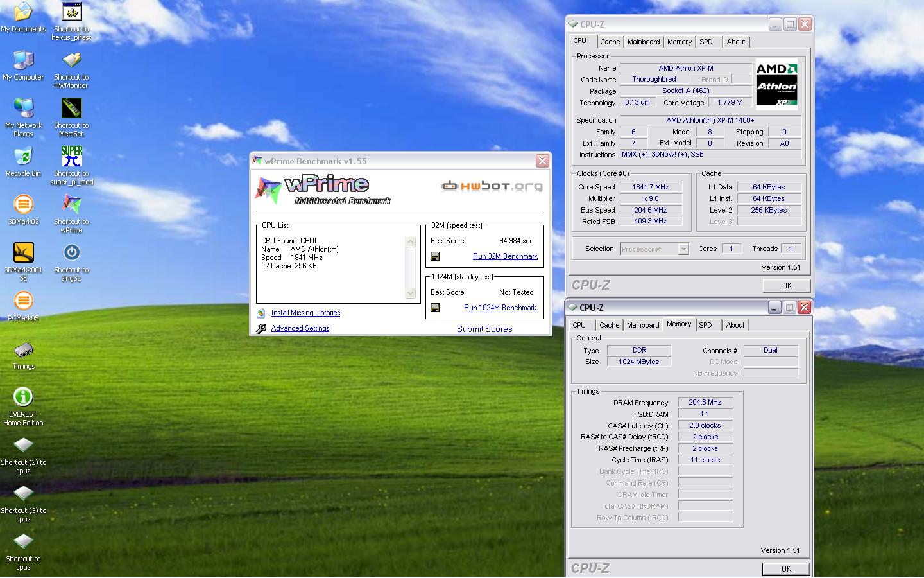924x578 pixels.
Task: Click the Core Speed 1841.7 MHz field
Action: coord(651,187)
